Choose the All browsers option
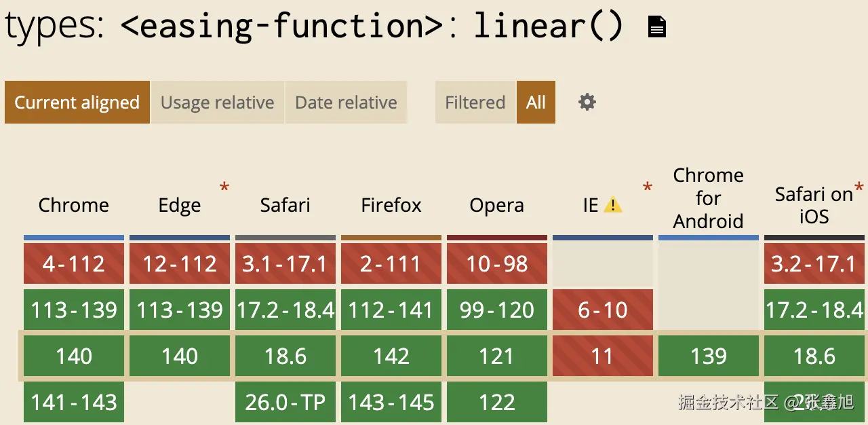The width and height of the screenshot is (868, 425). [x=536, y=103]
